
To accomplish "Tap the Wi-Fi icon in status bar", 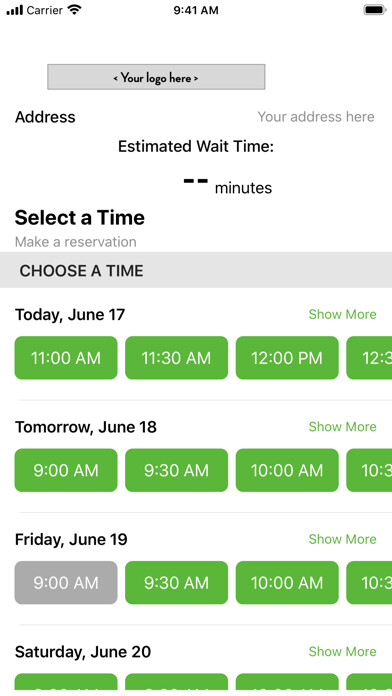I will [74, 10].
